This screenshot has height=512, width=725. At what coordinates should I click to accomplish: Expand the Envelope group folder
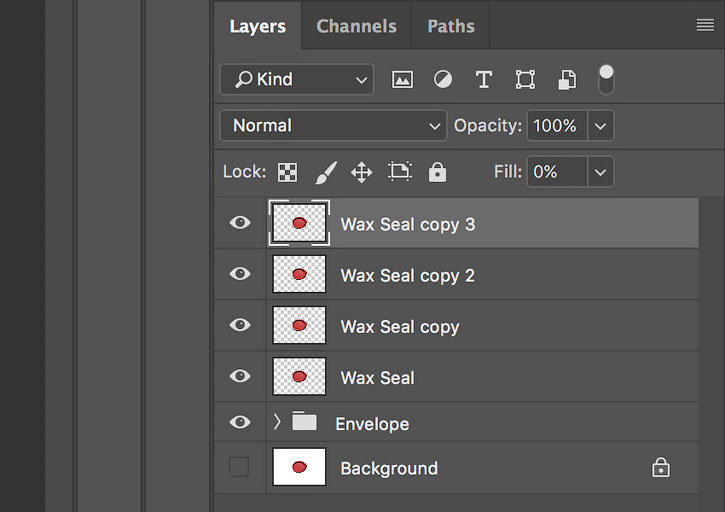point(276,421)
